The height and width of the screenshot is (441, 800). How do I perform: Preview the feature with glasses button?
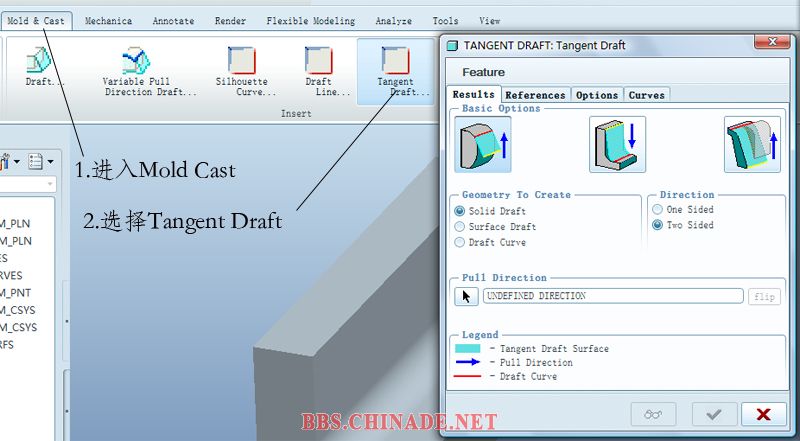click(654, 414)
